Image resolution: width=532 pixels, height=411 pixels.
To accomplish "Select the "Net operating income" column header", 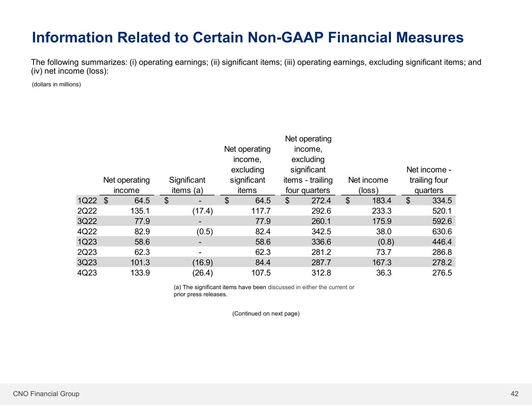I will [x=126, y=185].
